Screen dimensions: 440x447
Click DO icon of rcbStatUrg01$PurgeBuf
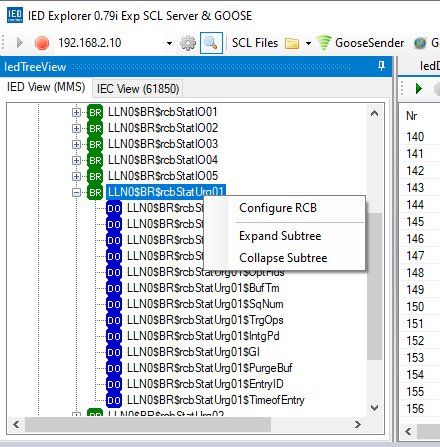(114, 368)
